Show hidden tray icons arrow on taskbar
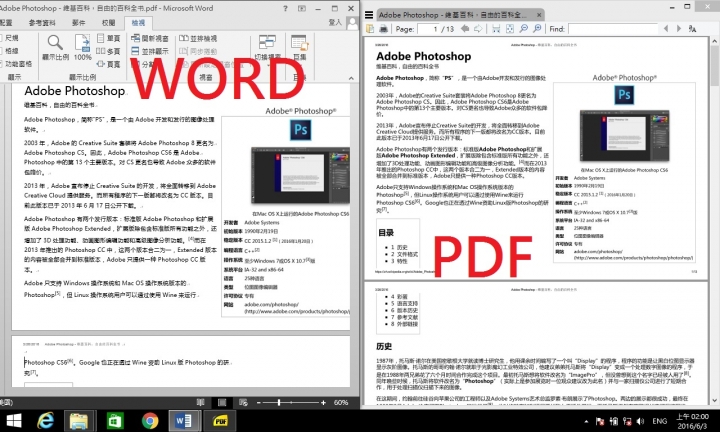 coord(586,421)
